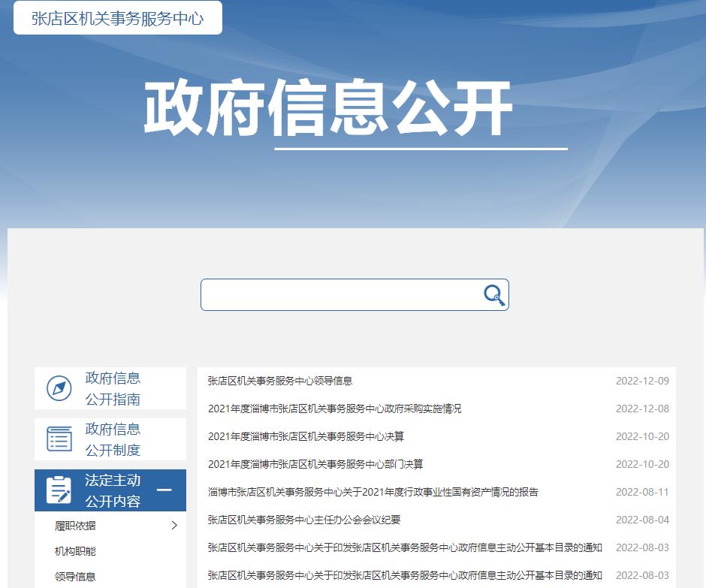Click the clipboard icon beside 法定主动公开内容
706x588 pixels.
click(59, 490)
